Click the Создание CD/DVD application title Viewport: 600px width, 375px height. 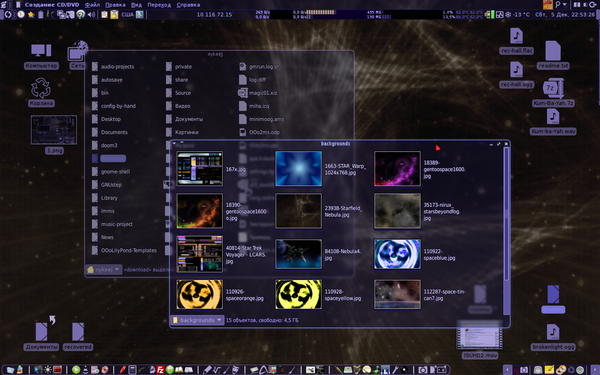pyautogui.click(x=52, y=5)
